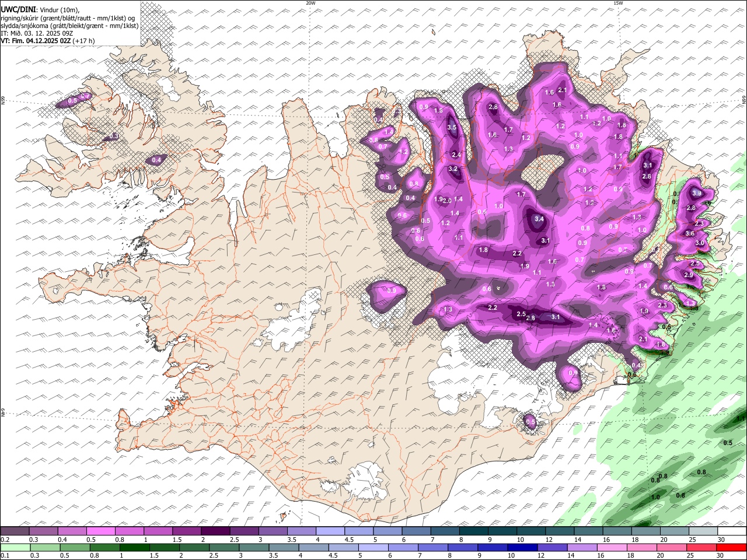The height and width of the screenshot is (560, 747).
Task: Select lower legend pink swatch labeled 18
Action: pyautogui.click(x=641, y=547)
